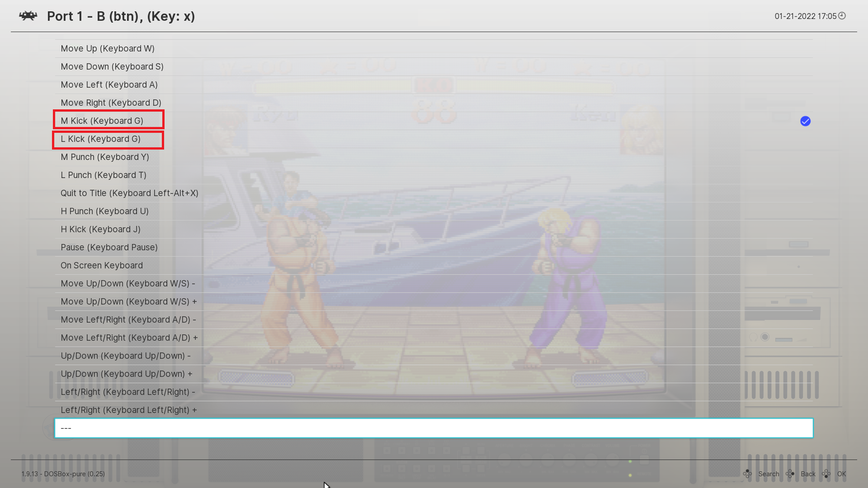Click the blue checkmark selection indicator

pyautogui.click(x=805, y=121)
